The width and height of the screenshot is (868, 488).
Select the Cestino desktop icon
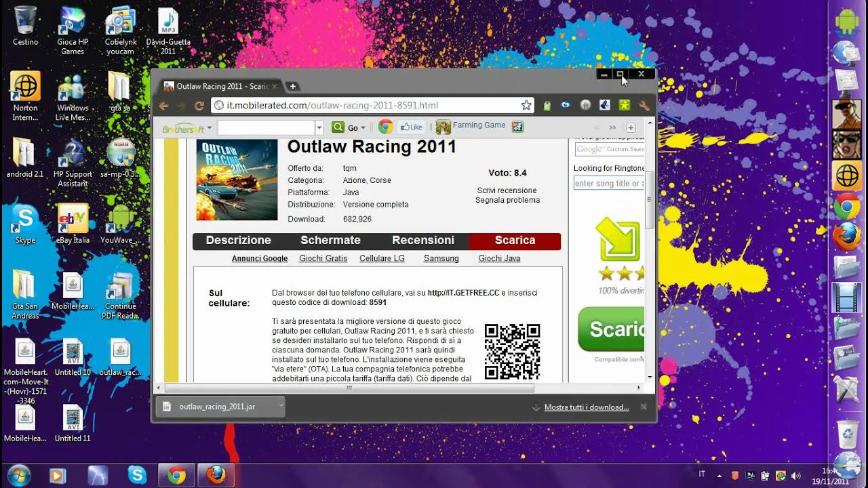[25, 26]
